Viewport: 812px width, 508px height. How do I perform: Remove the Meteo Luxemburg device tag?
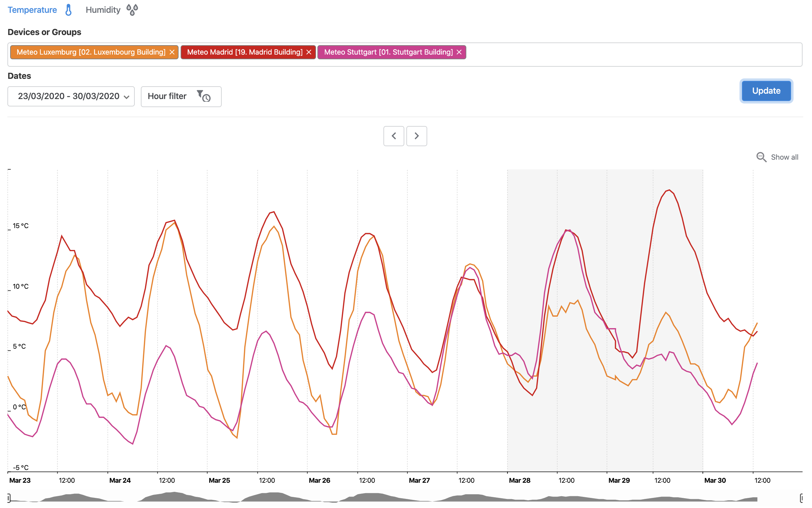point(172,52)
